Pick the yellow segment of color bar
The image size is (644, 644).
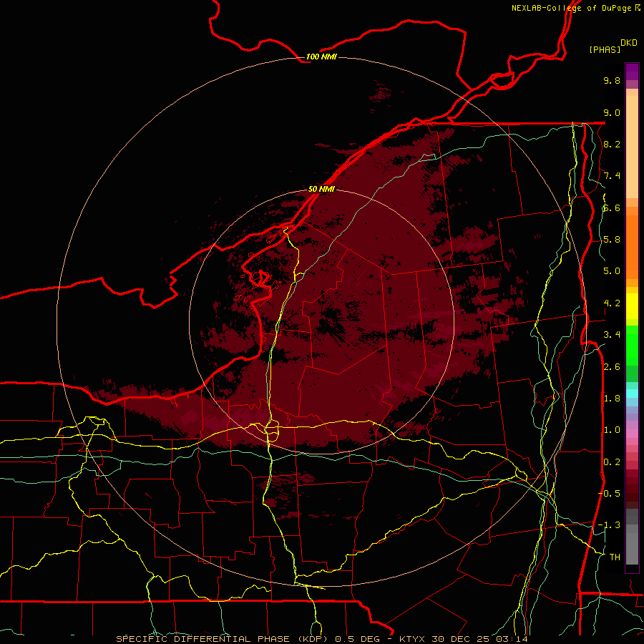pyautogui.click(x=632, y=306)
